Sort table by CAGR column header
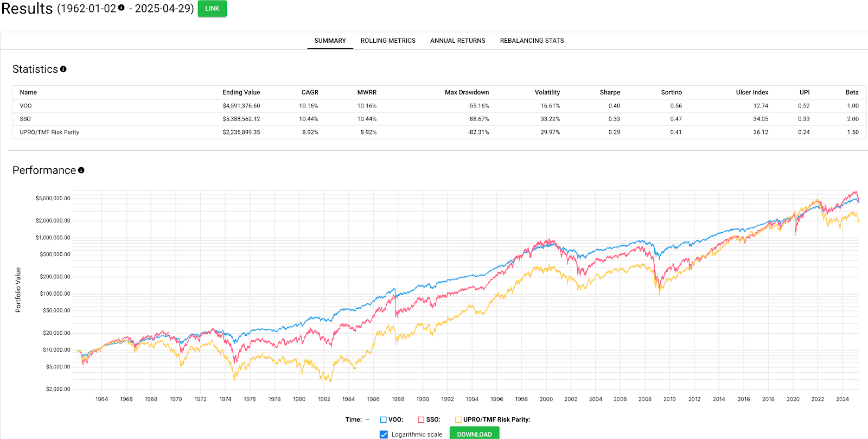Viewport: 868px width, 439px height. pos(310,92)
